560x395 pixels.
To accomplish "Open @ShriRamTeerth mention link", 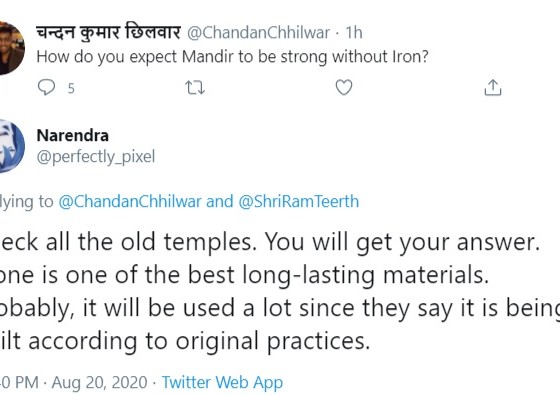I will coord(299,201).
